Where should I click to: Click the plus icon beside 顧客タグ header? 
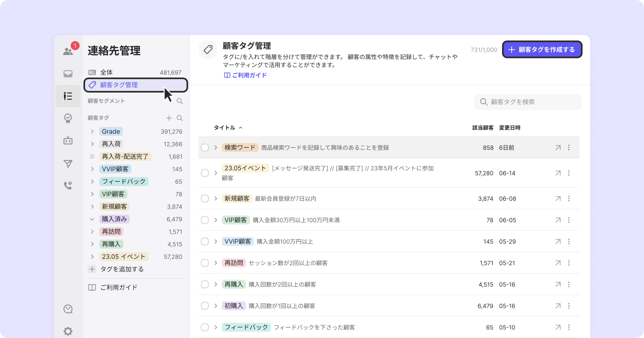point(169,118)
